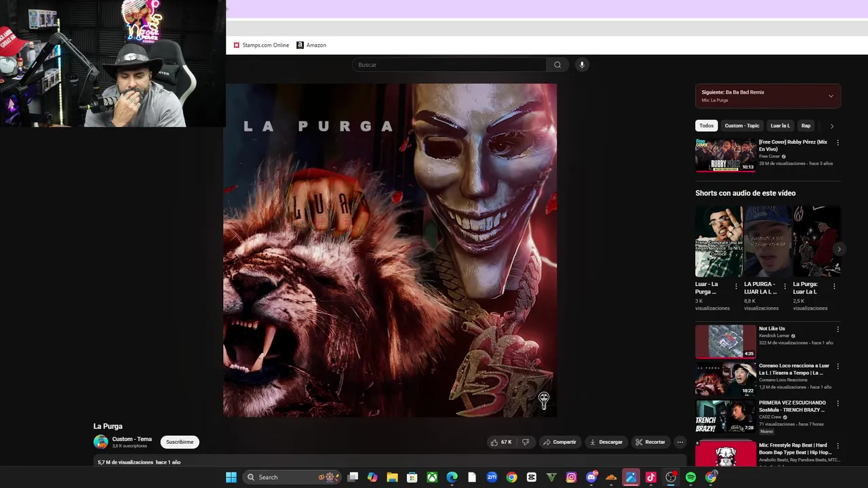Open options for Coreano Loco reaction video
Image resolution: width=868 pixels, height=488 pixels.
tap(837, 366)
